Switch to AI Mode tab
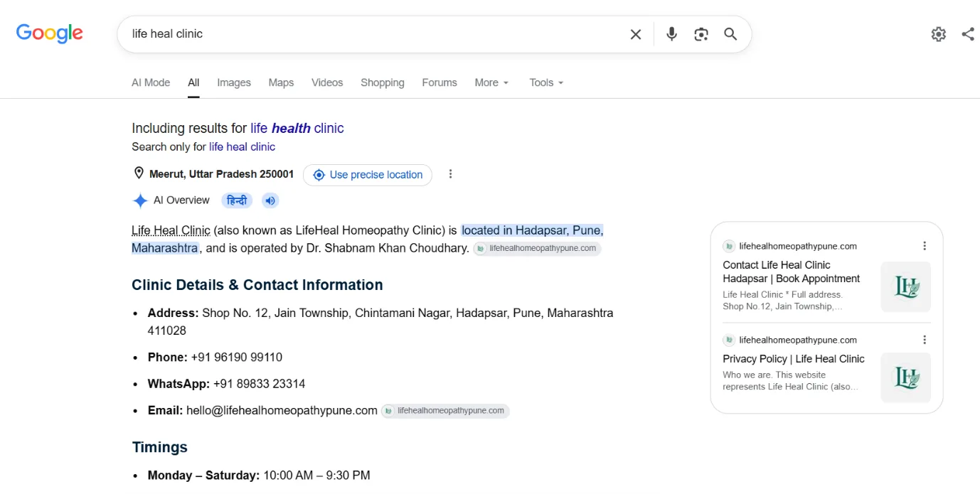This screenshot has width=980, height=494. tap(151, 82)
